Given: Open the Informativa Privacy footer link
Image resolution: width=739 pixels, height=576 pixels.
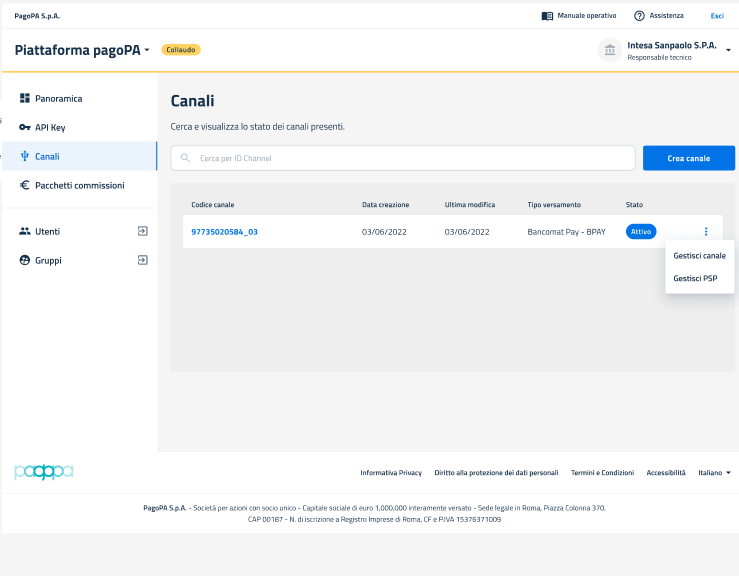Looking at the screenshot, I should [391, 472].
